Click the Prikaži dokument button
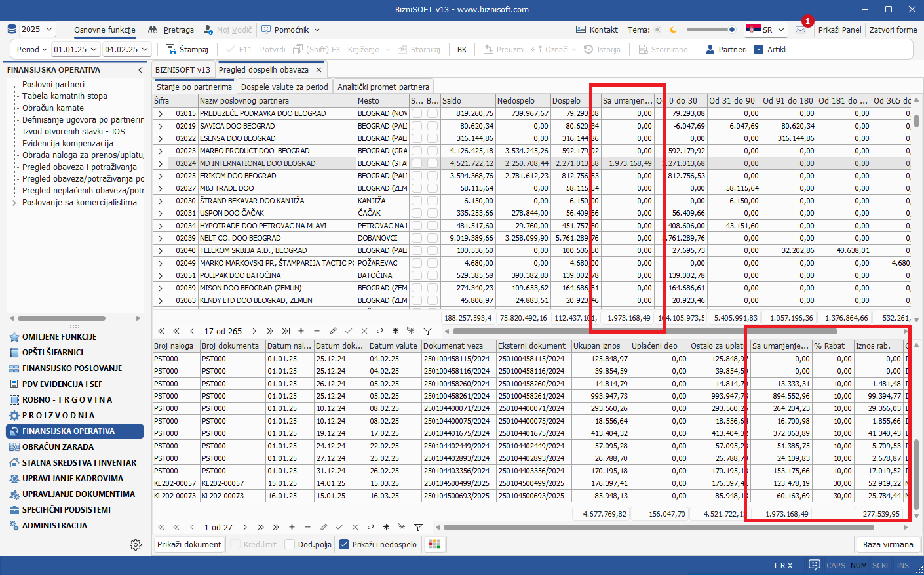 point(189,544)
